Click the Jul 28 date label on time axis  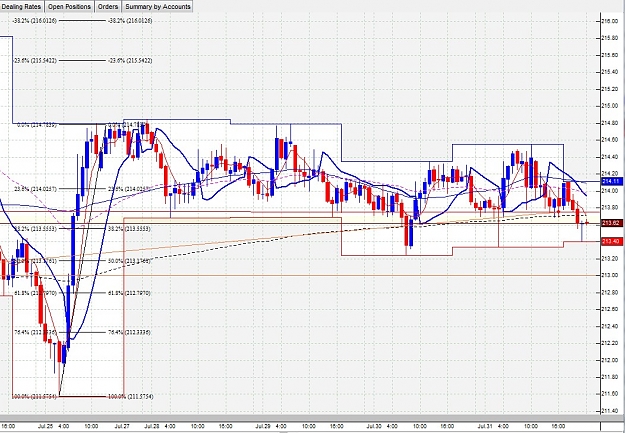point(152,426)
